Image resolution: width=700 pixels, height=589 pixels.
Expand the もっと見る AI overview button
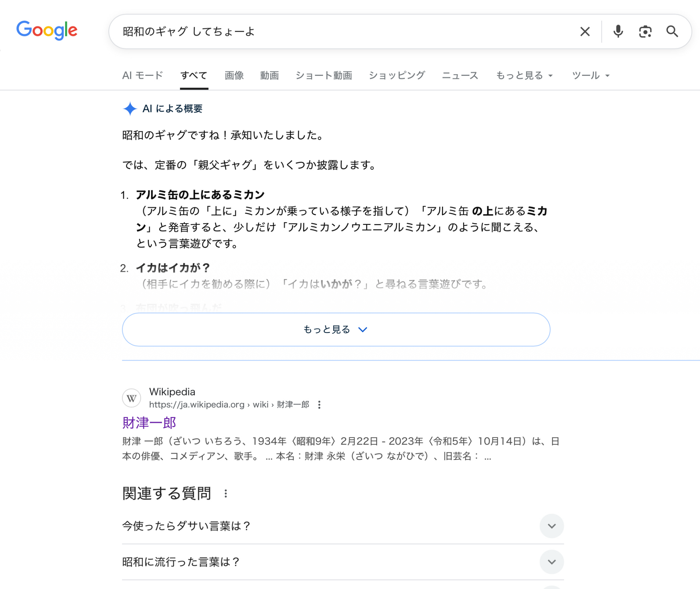(x=336, y=329)
